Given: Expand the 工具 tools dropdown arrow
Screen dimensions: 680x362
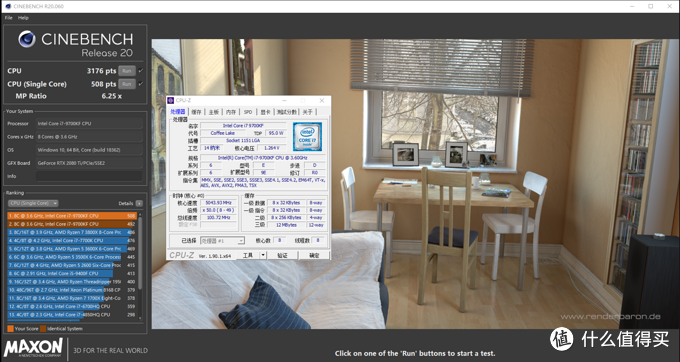Looking at the screenshot, I should coord(262,255).
